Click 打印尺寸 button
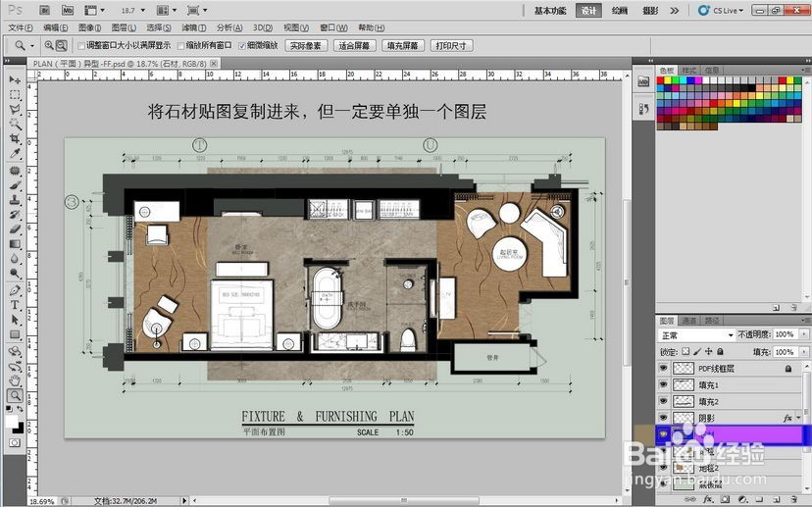Image resolution: width=812 pixels, height=507 pixels. click(x=451, y=45)
